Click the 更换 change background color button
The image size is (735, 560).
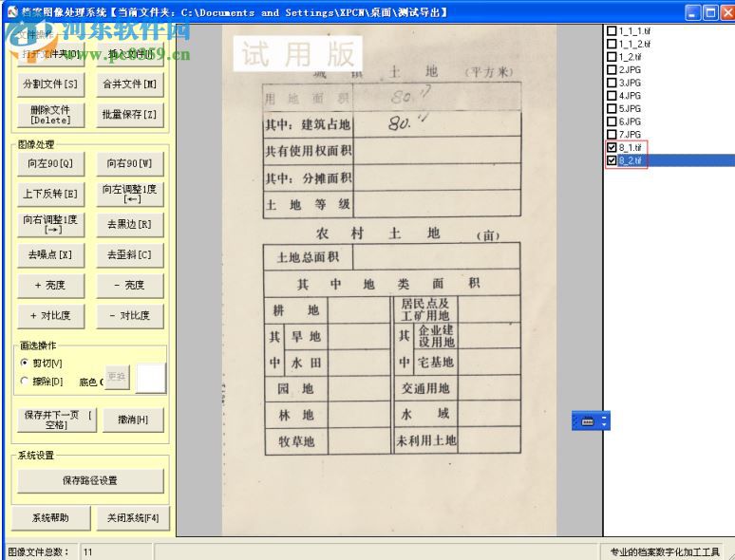click(117, 377)
